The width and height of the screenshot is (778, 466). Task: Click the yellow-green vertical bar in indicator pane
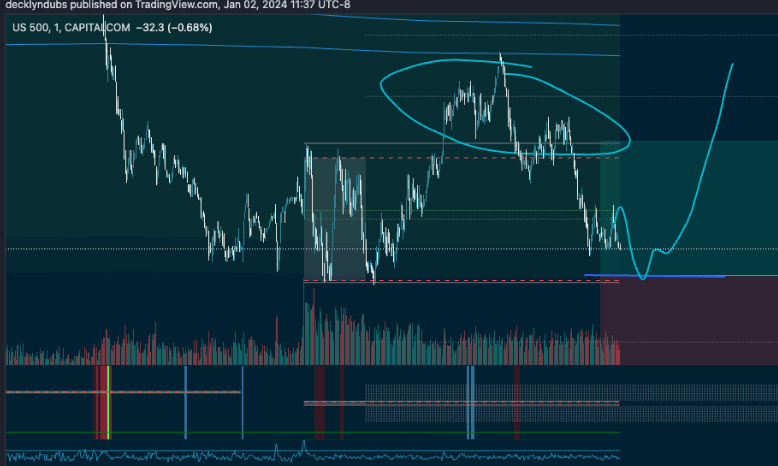(108, 400)
